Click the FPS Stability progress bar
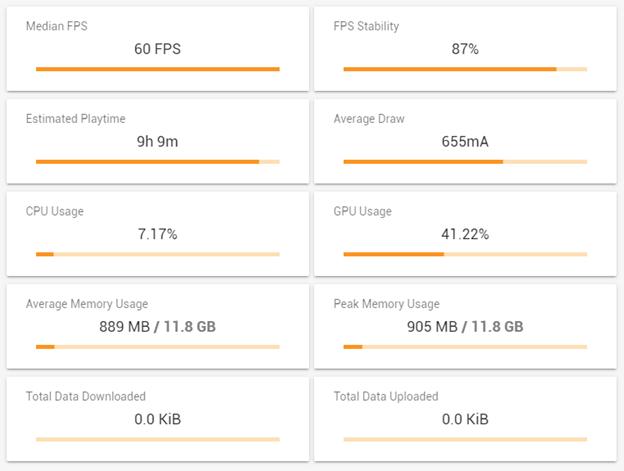 465,69
